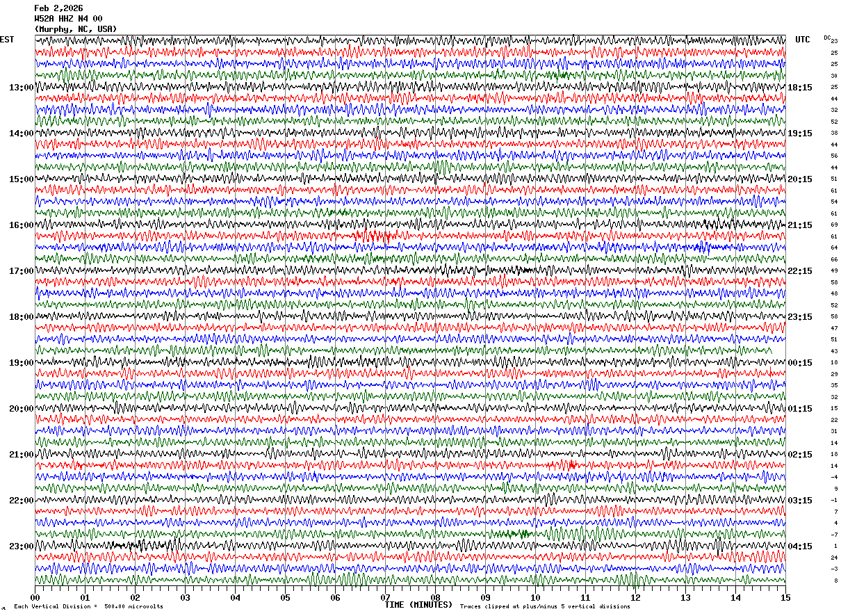841x616 pixels.
Task: Click the 22:15 UTC time label
Action: (800, 271)
